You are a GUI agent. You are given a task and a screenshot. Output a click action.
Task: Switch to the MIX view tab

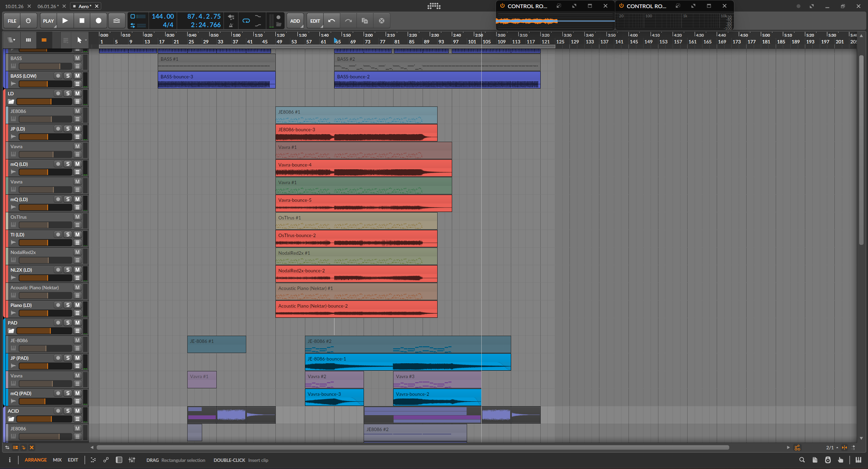(57, 460)
